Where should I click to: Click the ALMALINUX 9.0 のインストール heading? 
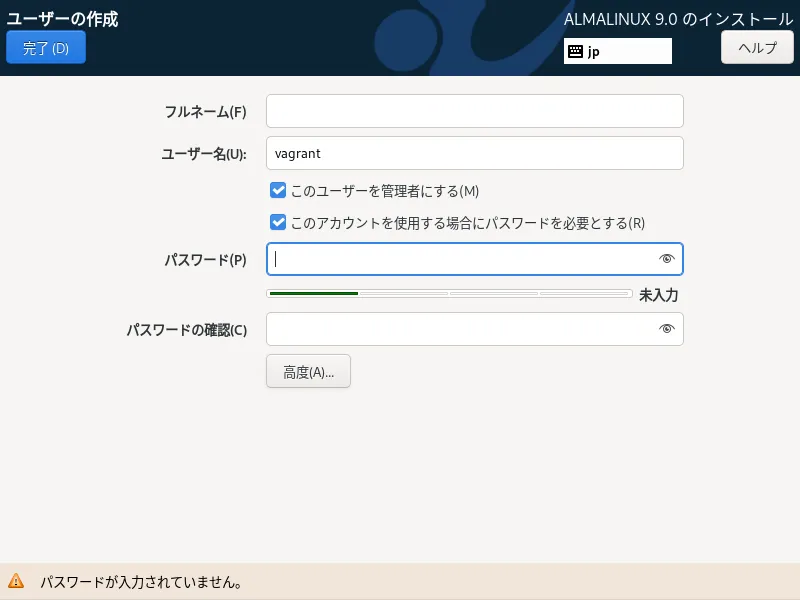[x=678, y=19]
